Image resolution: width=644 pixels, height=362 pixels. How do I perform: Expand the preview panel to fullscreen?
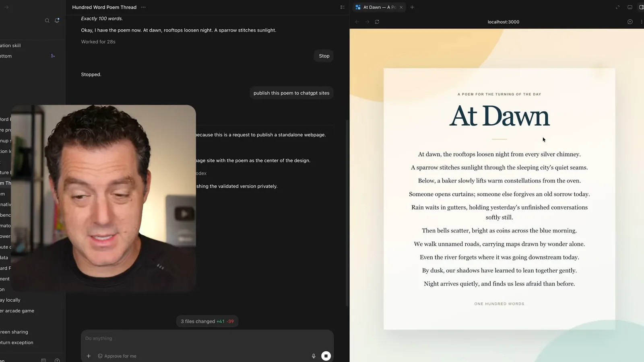[x=618, y=7]
